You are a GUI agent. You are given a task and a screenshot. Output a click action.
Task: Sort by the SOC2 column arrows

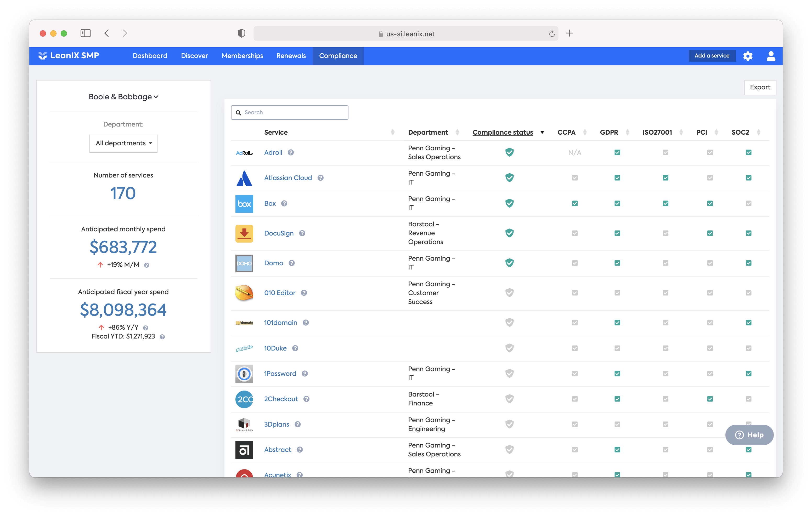[758, 132]
